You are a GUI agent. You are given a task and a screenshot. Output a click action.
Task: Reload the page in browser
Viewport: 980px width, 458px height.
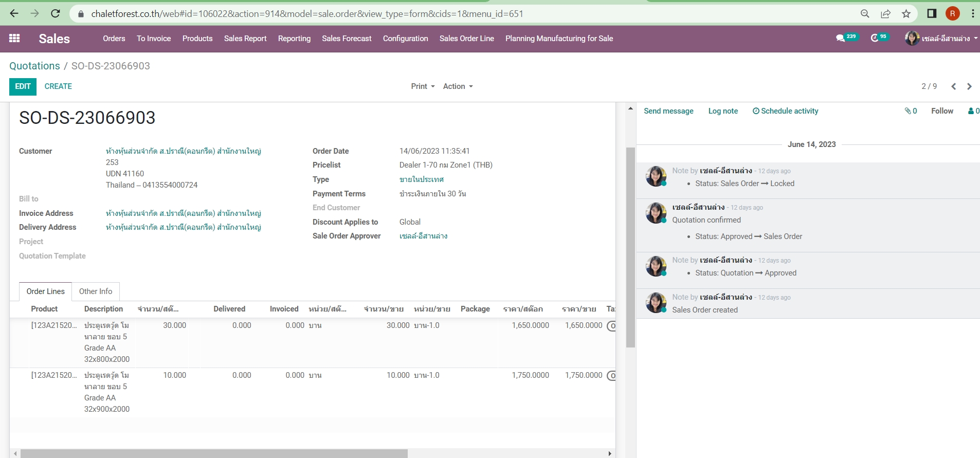tap(56, 14)
